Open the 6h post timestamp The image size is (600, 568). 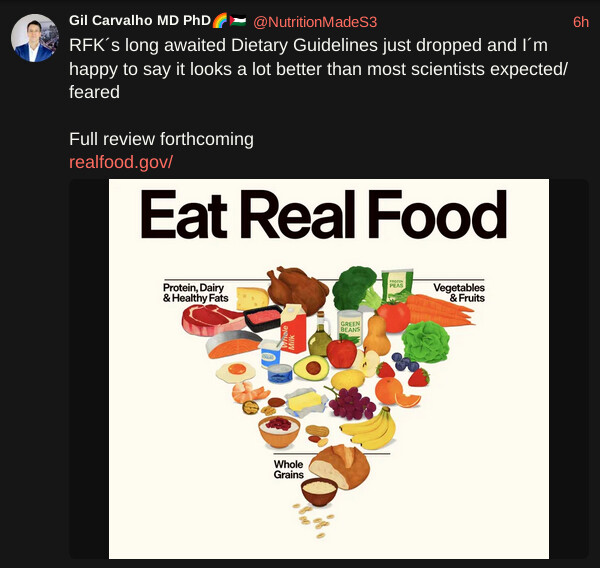pos(580,22)
